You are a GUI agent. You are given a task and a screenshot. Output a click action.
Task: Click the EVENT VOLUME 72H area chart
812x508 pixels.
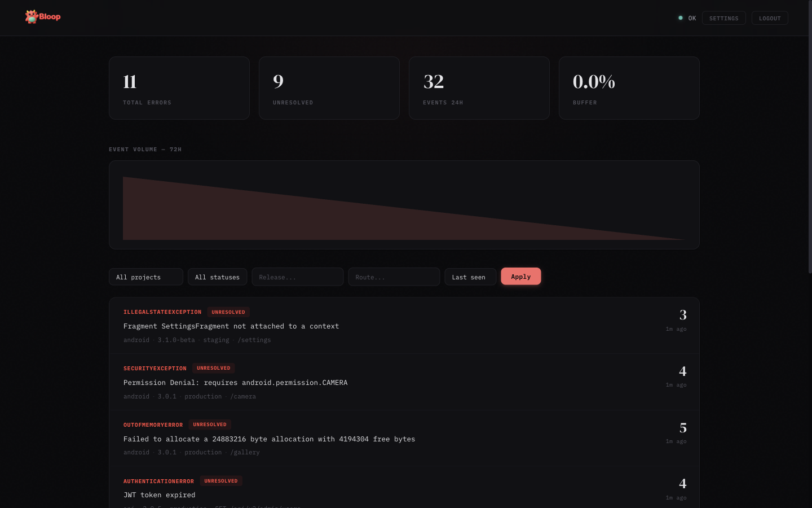(x=404, y=205)
